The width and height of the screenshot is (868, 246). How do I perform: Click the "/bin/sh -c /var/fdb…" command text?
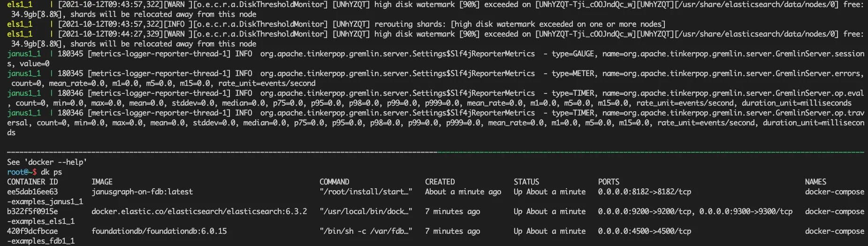coord(365,231)
